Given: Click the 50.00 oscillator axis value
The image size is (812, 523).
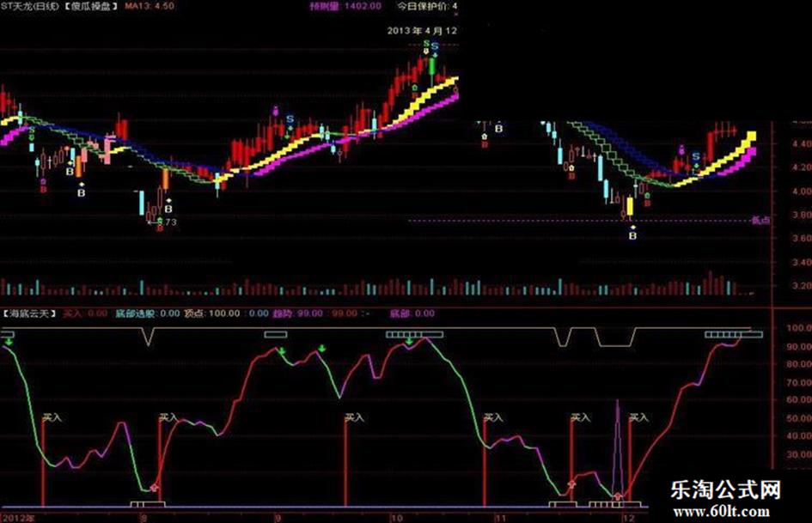Looking at the screenshot, I should pyautogui.click(x=799, y=418).
